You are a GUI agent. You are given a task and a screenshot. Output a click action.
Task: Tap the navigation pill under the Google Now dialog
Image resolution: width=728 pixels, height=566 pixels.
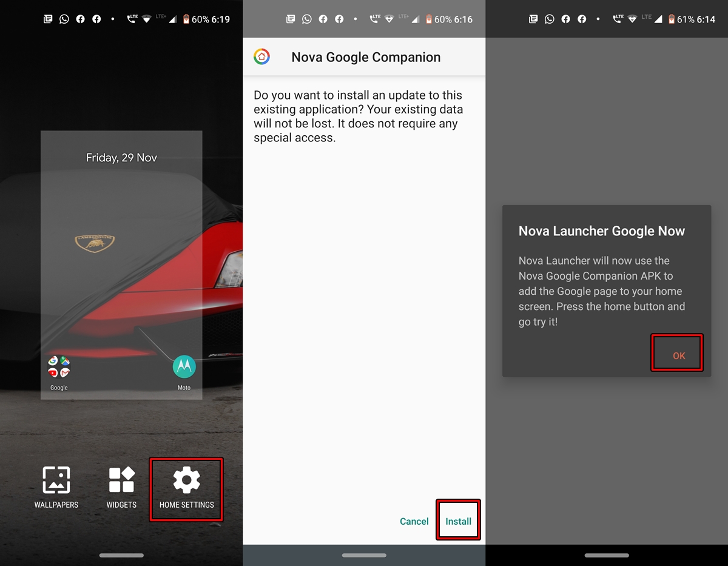pyautogui.click(x=607, y=555)
